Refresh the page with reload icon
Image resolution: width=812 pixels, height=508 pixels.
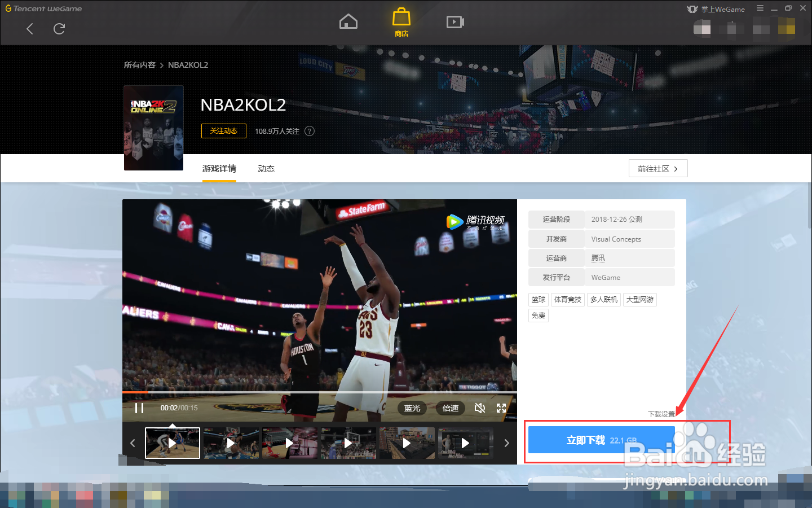[59, 29]
